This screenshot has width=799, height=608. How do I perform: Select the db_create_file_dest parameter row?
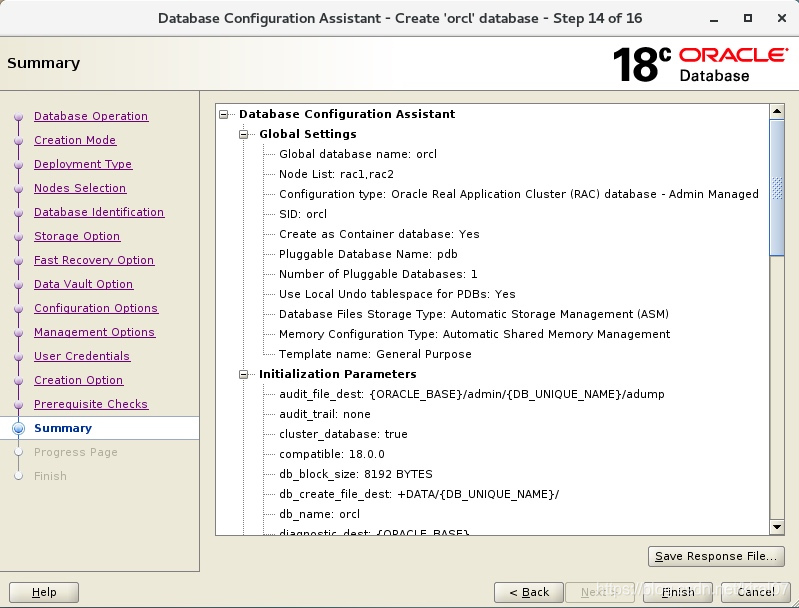tap(419, 494)
